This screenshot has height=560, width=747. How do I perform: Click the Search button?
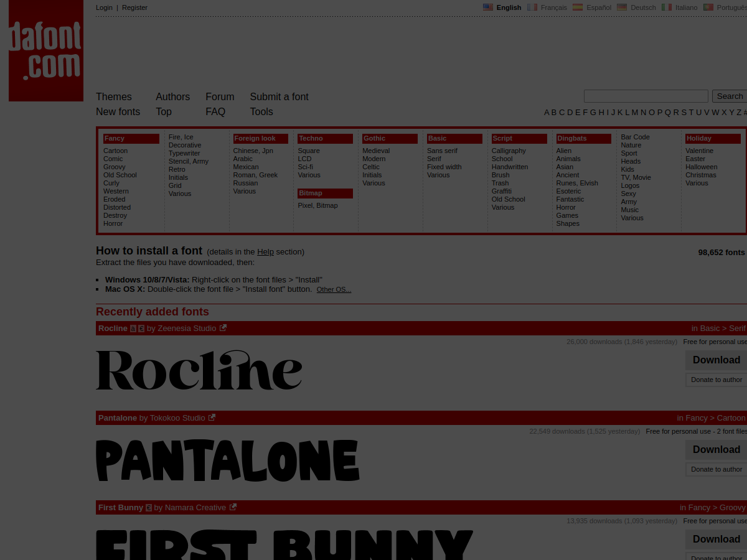(x=730, y=96)
